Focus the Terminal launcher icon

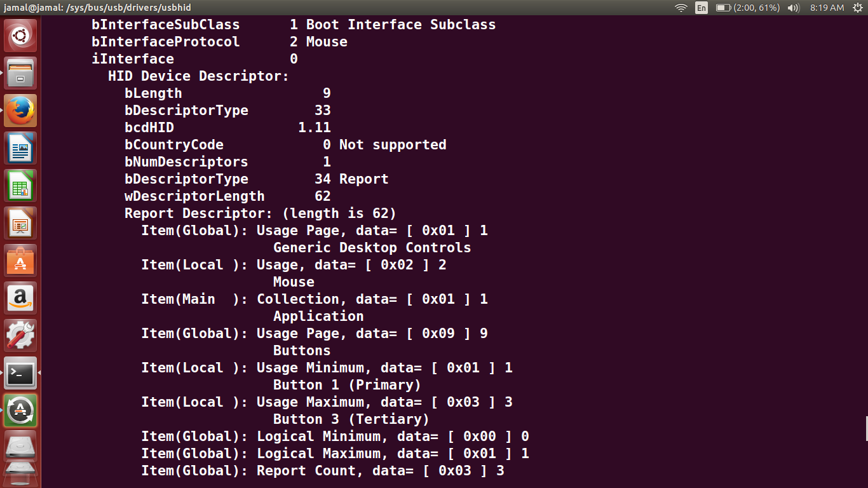(x=20, y=373)
